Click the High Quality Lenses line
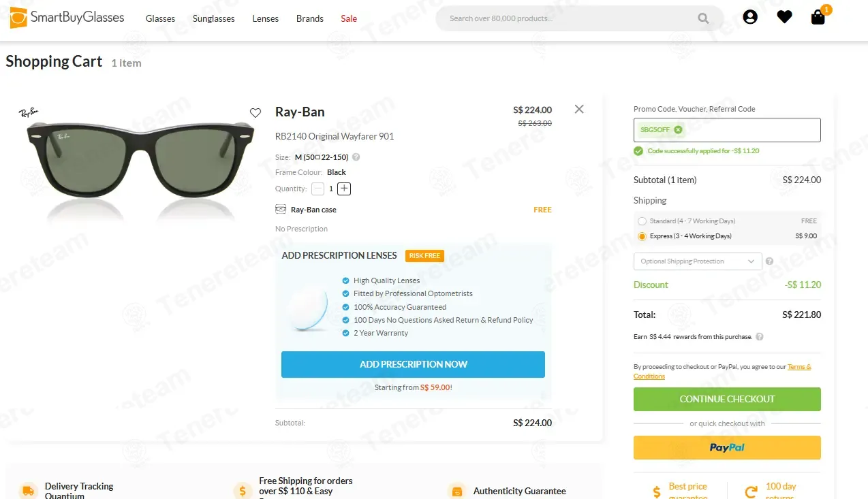The image size is (868, 499). pos(386,280)
